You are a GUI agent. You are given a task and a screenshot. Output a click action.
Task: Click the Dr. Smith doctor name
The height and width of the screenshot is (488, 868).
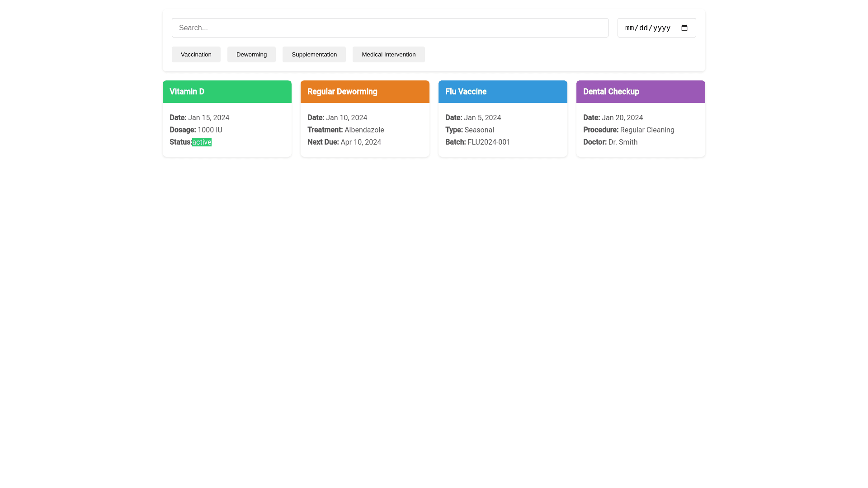(623, 142)
